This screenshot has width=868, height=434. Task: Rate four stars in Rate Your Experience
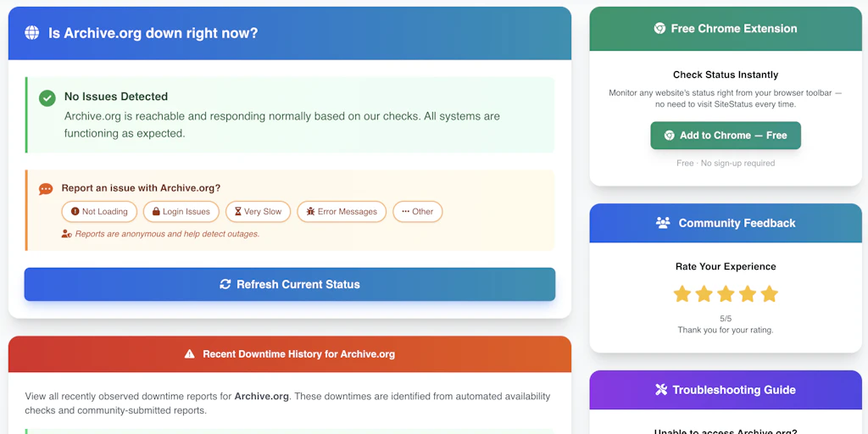tap(748, 294)
